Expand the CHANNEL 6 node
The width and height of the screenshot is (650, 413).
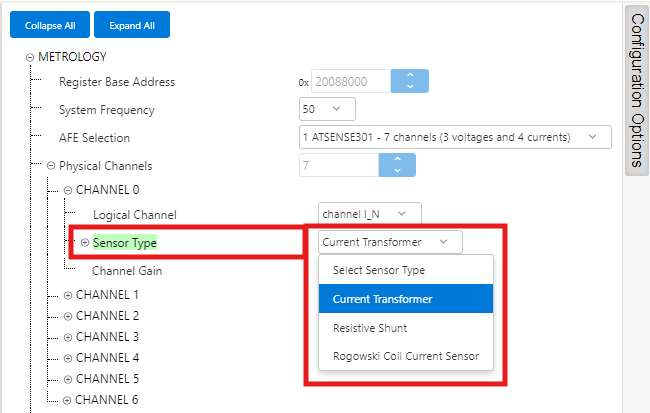(x=68, y=400)
